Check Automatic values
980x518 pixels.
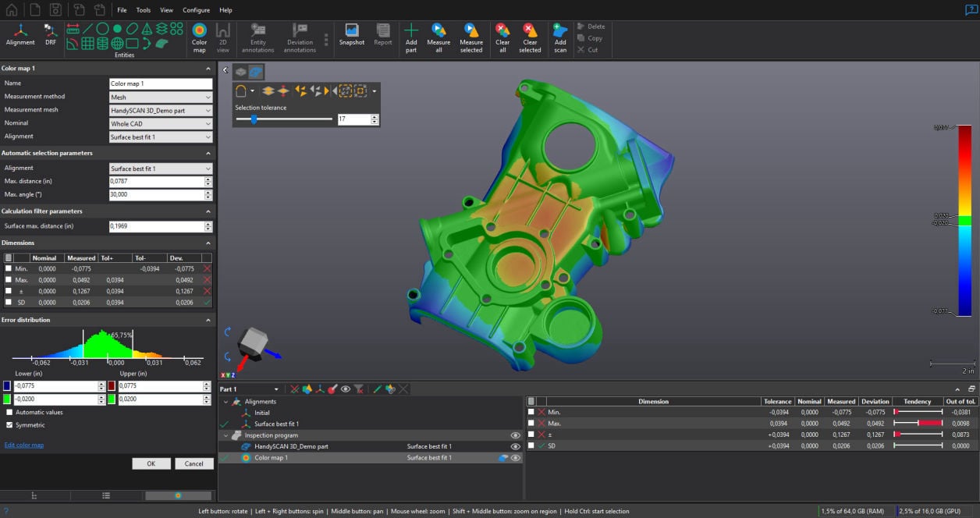[9, 412]
